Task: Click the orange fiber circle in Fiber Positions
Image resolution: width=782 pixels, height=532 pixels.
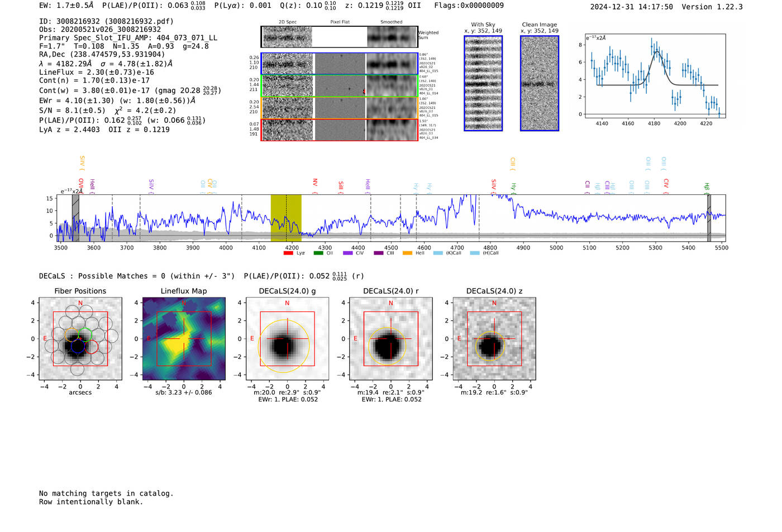Action: [x=72, y=335]
